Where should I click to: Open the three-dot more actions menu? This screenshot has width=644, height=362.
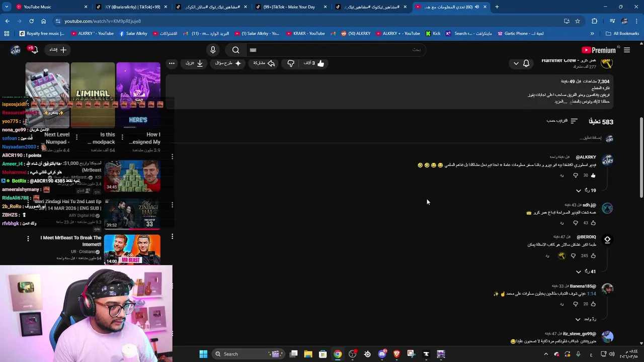point(172,63)
